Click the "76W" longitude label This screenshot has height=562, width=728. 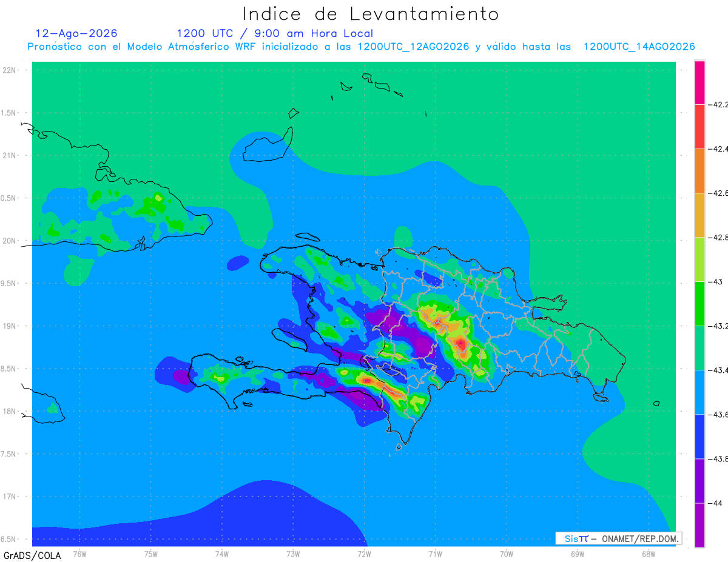tap(79, 554)
